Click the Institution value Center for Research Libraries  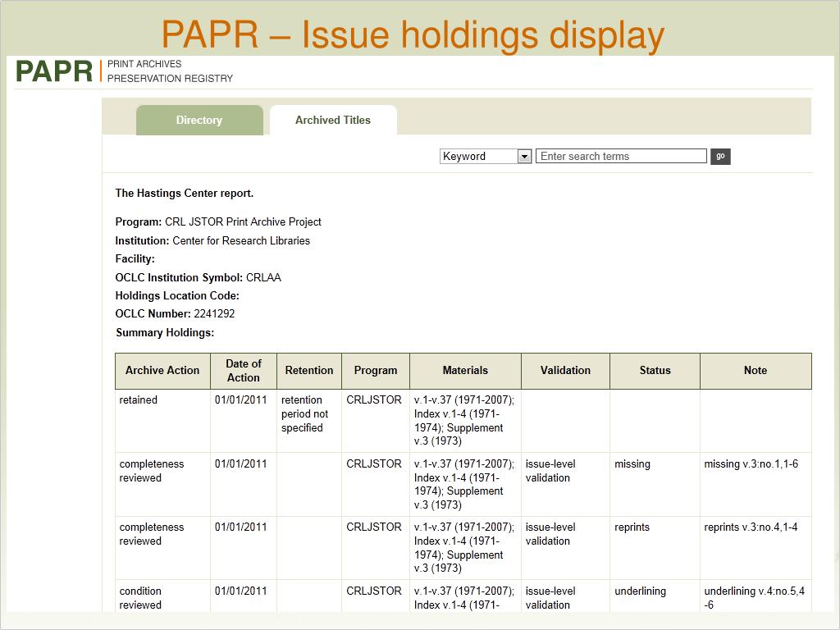pos(241,240)
